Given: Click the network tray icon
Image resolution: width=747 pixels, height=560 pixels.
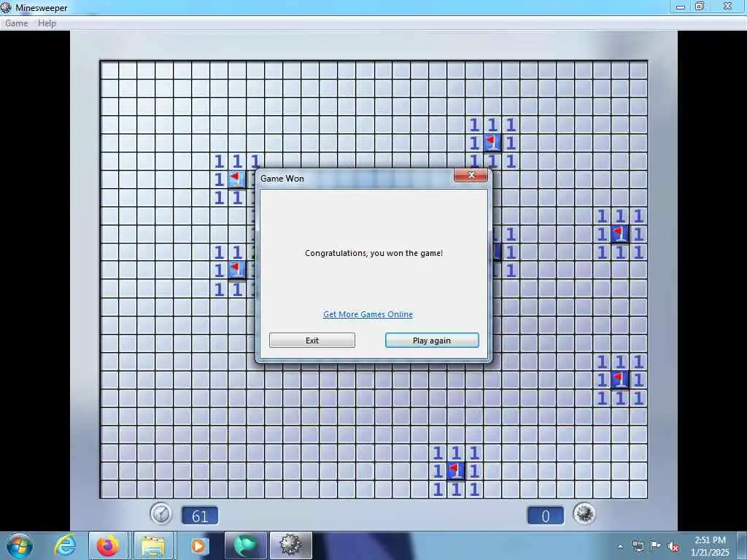Looking at the screenshot, I should (x=638, y=546).
